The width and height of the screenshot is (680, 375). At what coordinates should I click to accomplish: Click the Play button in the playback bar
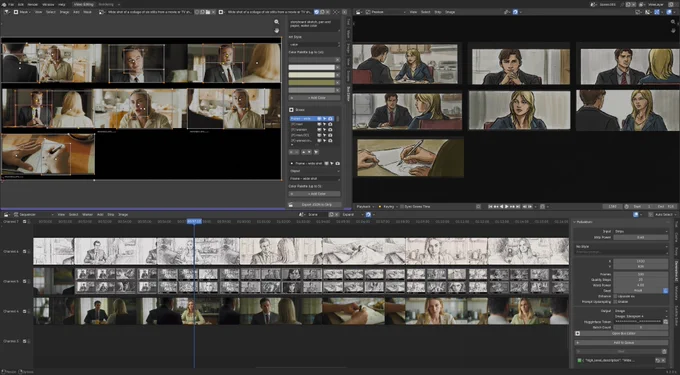(507, 207)
